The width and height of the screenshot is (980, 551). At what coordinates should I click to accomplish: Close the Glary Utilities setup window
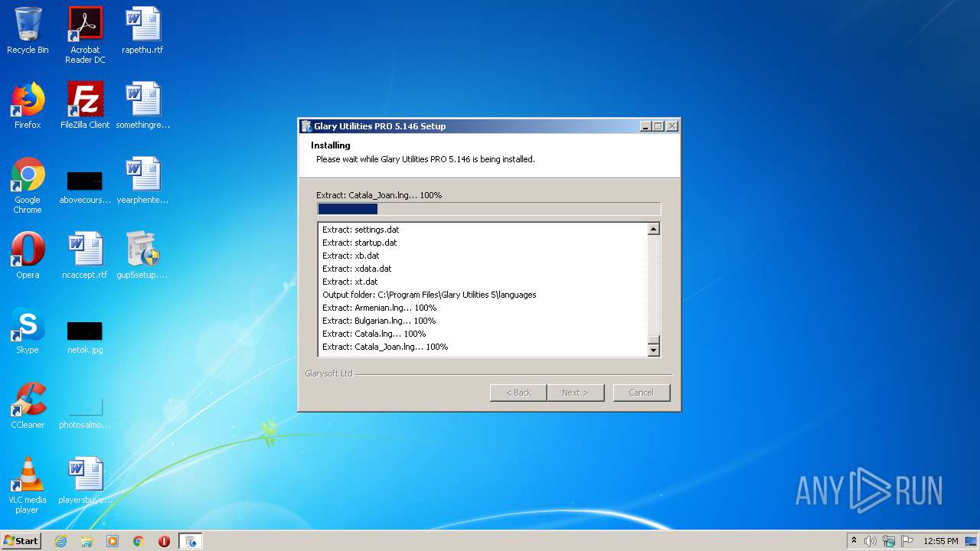[672, 126]
